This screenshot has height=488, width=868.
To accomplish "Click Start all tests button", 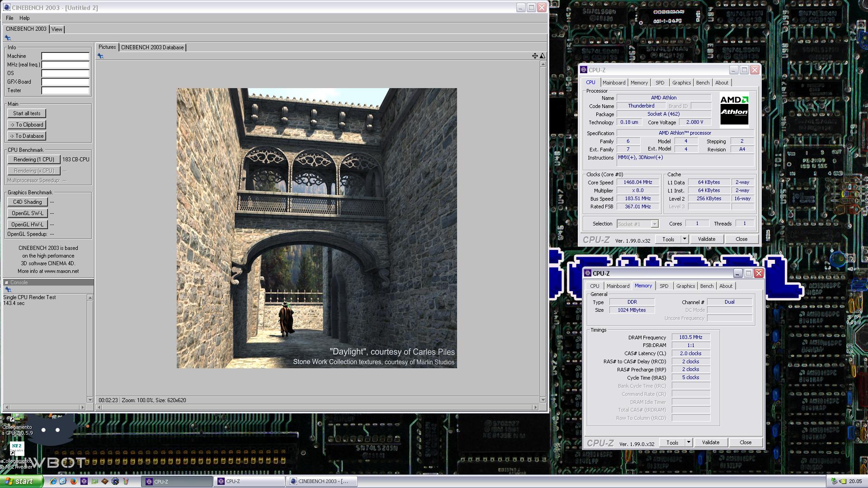I will [27, 113].
